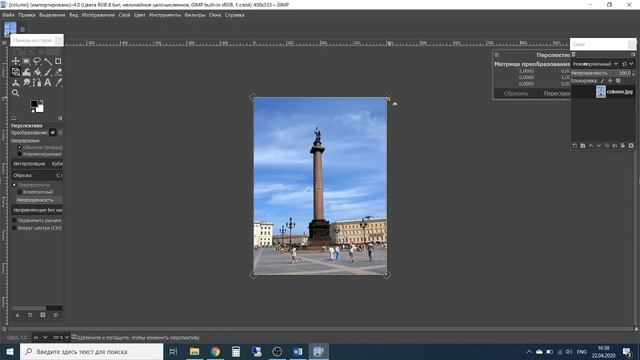Reset tool options to defaults icon
Screen dimensions: 640x360
tap(56, 315)
